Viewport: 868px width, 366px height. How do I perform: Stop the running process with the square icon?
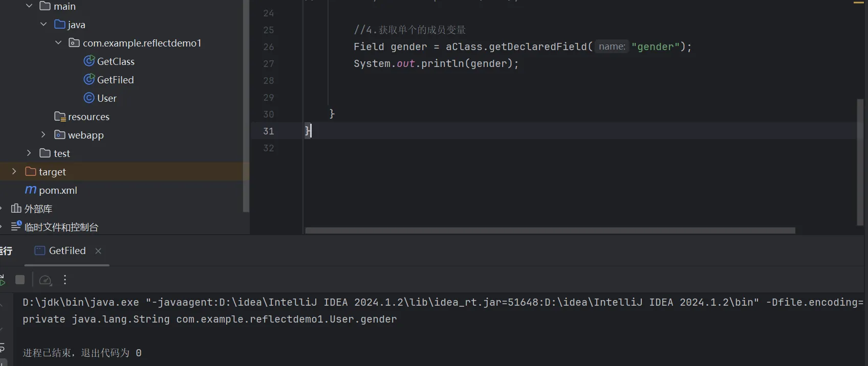20,280
